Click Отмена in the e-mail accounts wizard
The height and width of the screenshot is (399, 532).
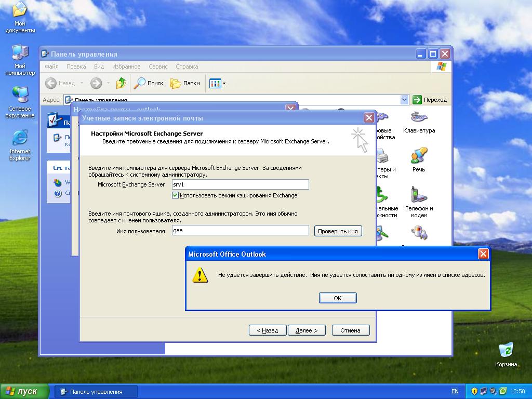click(351, 330)
